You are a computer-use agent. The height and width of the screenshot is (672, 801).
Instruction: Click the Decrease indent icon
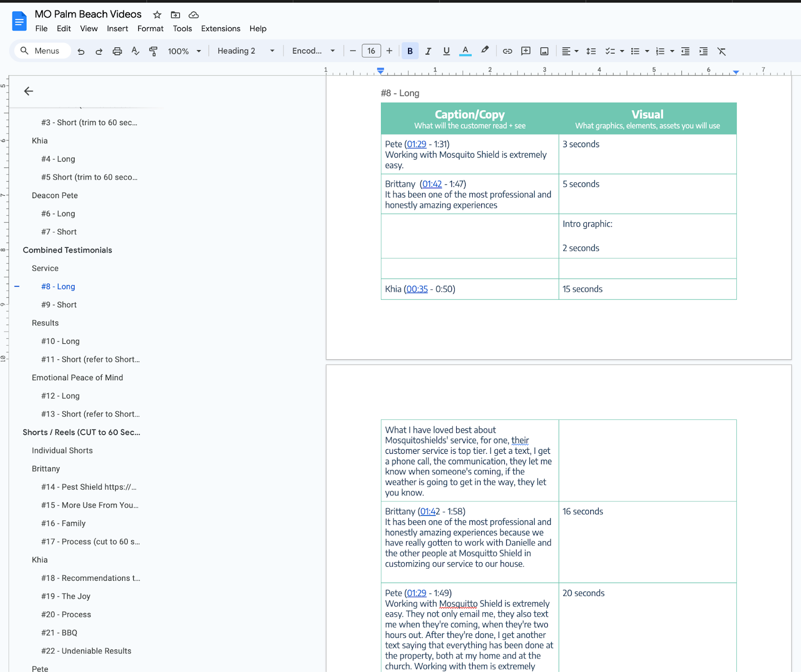pos(685,51)
